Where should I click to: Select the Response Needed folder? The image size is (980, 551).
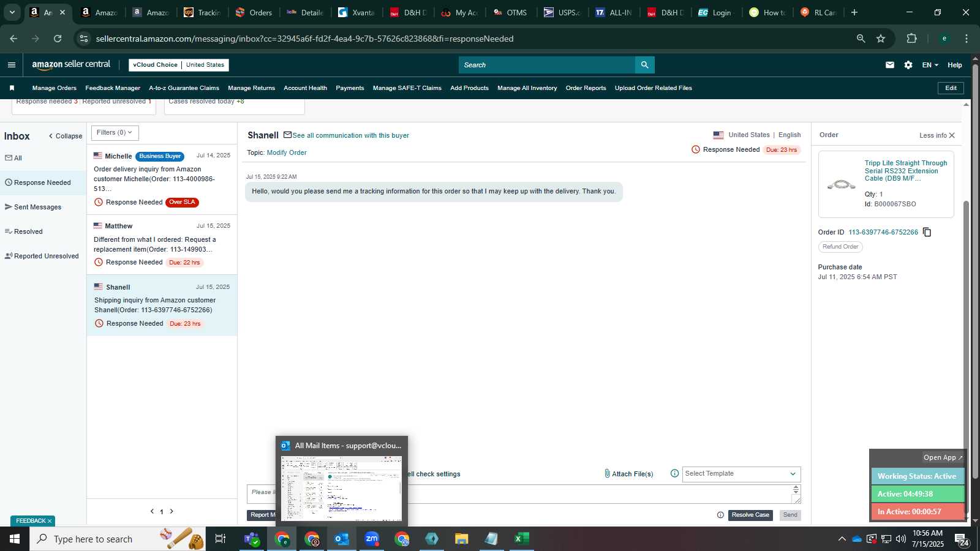point(43,182)
